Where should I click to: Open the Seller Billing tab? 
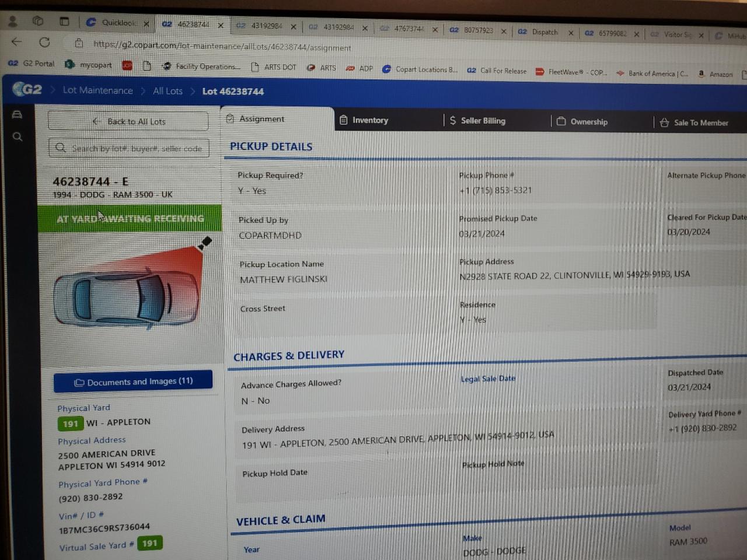(477, 121)
